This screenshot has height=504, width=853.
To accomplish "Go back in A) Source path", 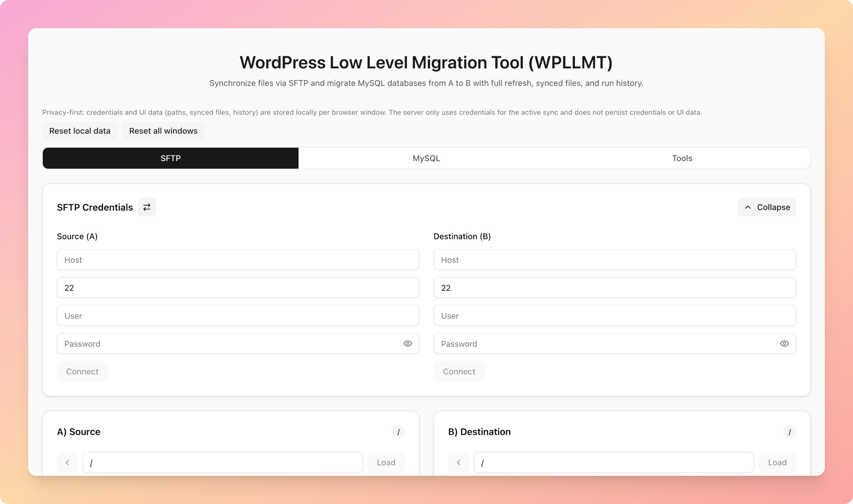I will [x=67, y=462].
